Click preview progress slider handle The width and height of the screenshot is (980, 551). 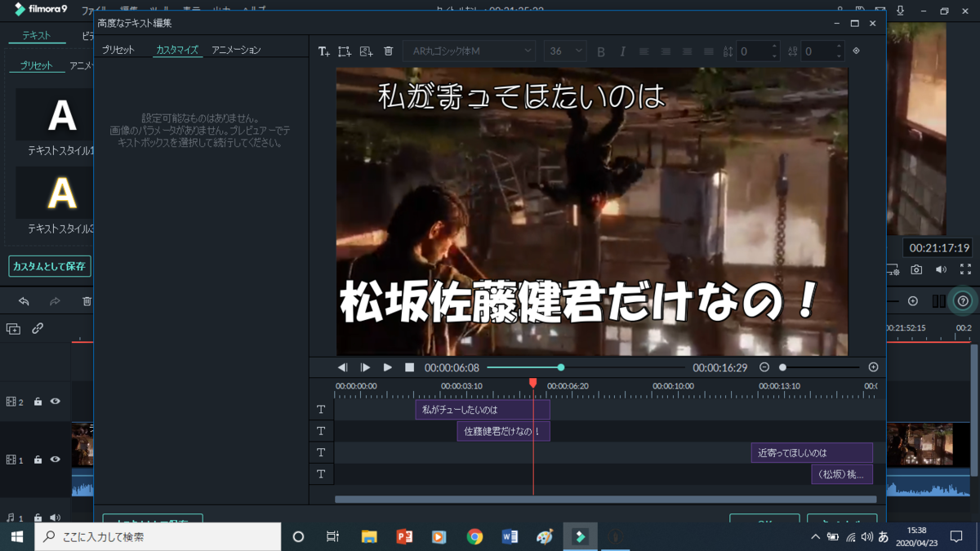pos(561,367)
